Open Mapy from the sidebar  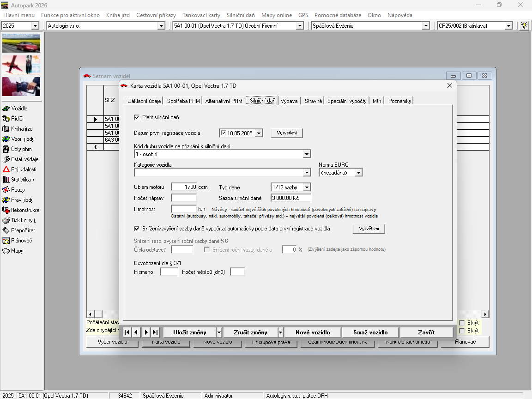coord(17,251)
